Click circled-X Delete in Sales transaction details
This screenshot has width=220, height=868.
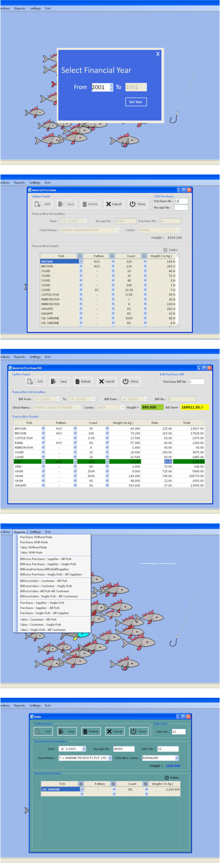coord(172,778)
